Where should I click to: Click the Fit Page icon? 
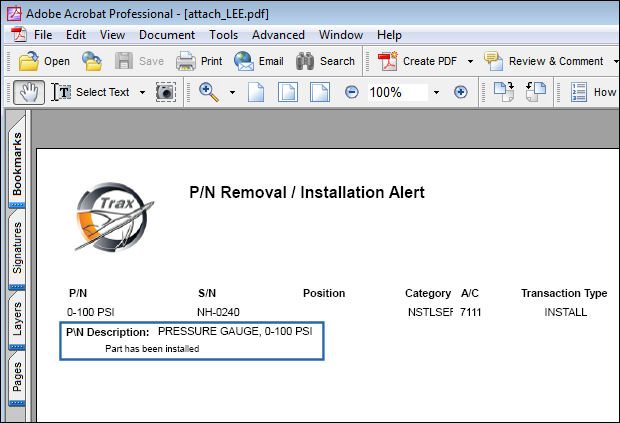[288, 93]
